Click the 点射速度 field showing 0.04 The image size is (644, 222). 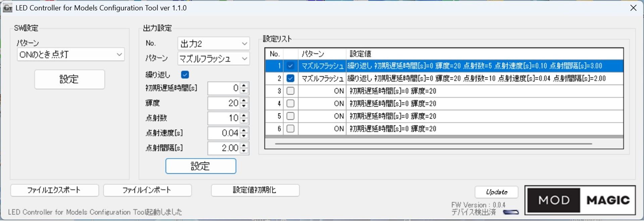click(x=224, y=133)
